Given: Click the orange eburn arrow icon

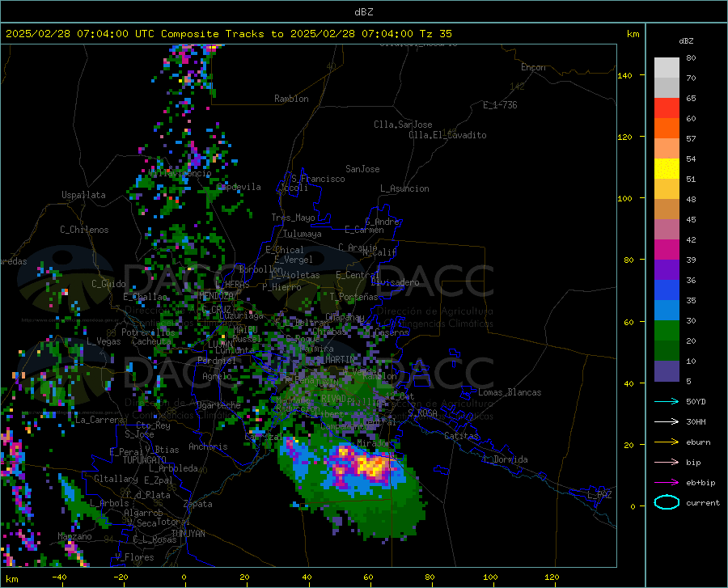Looking at the screenshot, I should click(667, 442).
